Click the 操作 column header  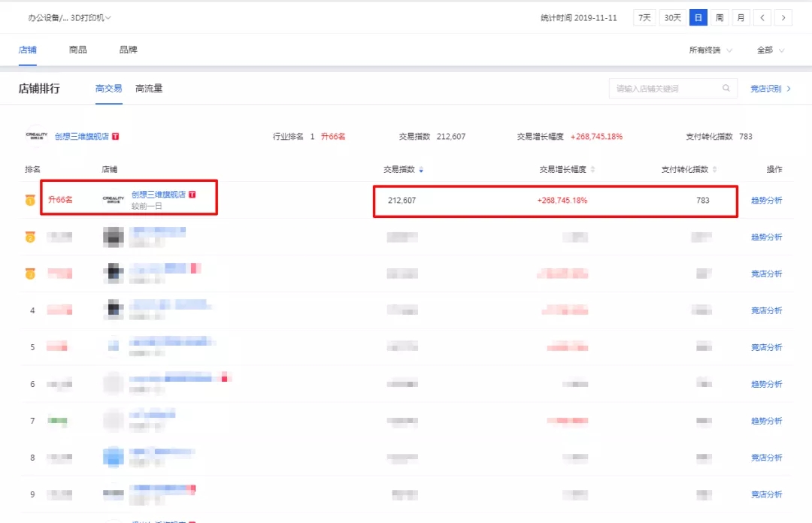774,169
